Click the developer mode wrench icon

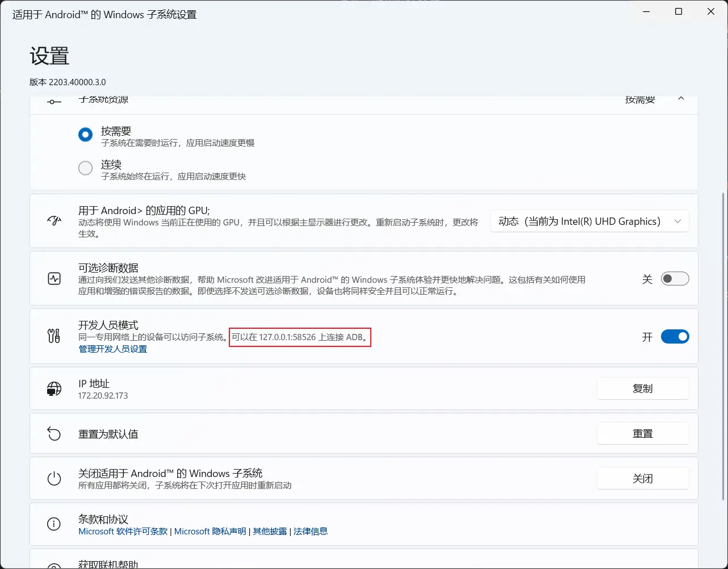click(54, 336)
